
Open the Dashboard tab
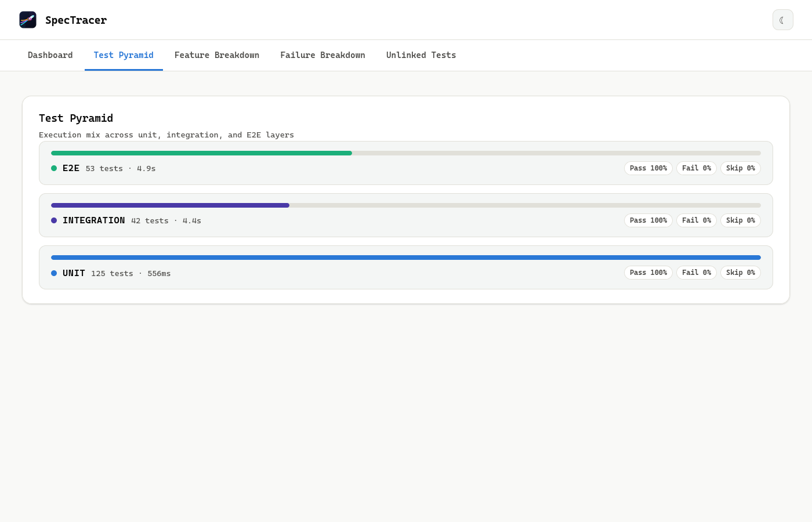(50, 55)
